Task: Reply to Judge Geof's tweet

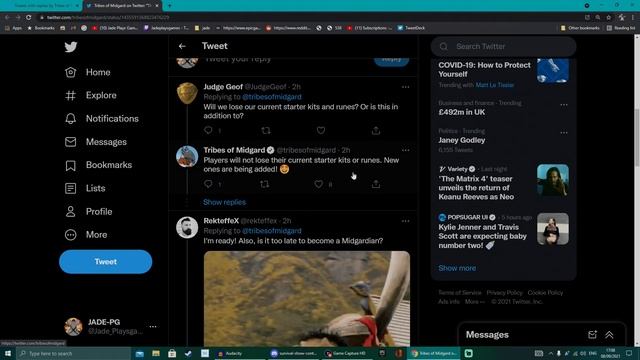Action: tap(208, 130)
